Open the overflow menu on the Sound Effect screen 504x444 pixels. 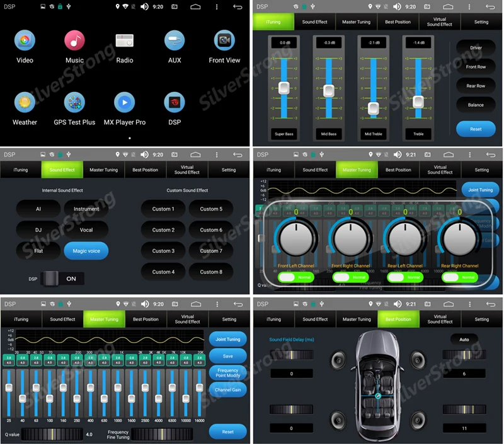point(217,155)
